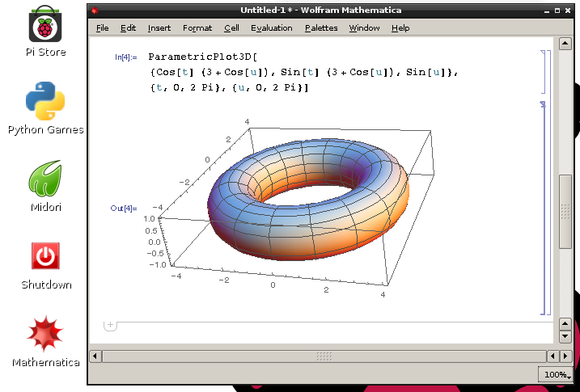
Task: Click the plus new-cell insertion button
Action: 110,325
